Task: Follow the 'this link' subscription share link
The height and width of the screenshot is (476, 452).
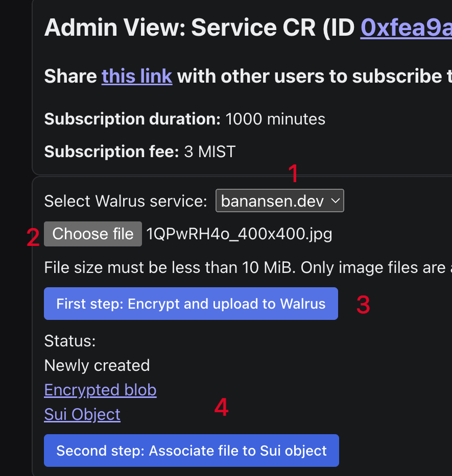Action: pos(137,77)
